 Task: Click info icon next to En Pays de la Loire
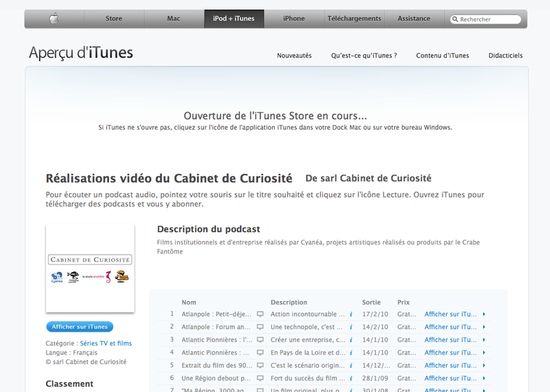351,352
